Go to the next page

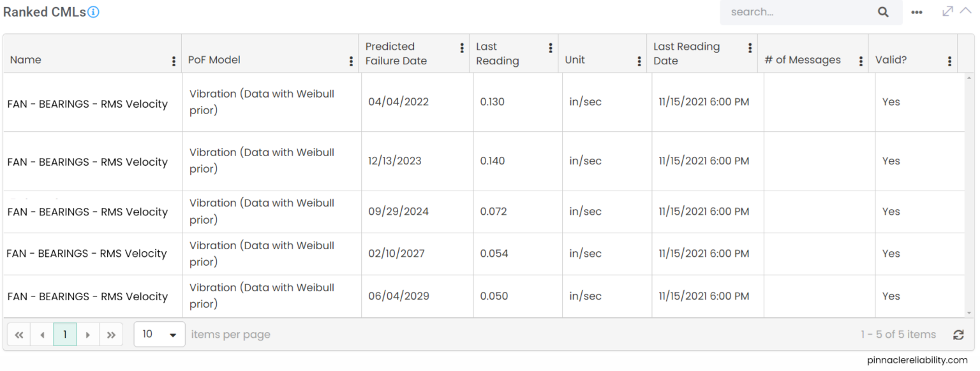pyautogui.click(x=88, y=335)
